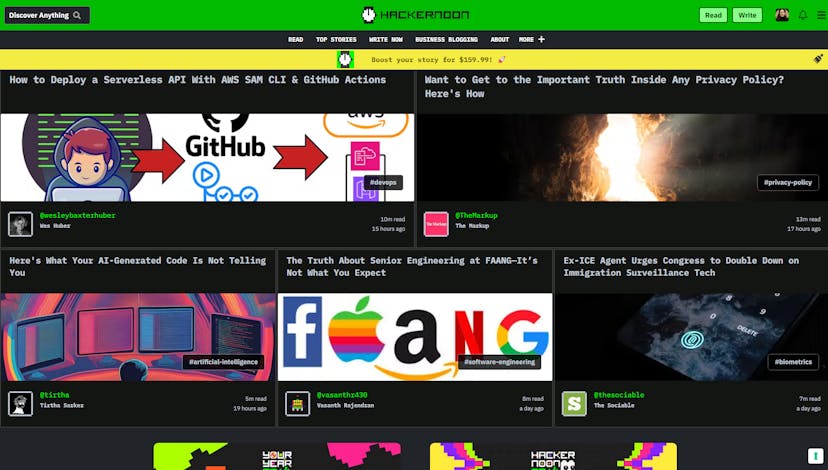The image size is (828, 470).
Task: Select BUSINESS BLOGGING menu item
Action: click(x=447, y=40)
